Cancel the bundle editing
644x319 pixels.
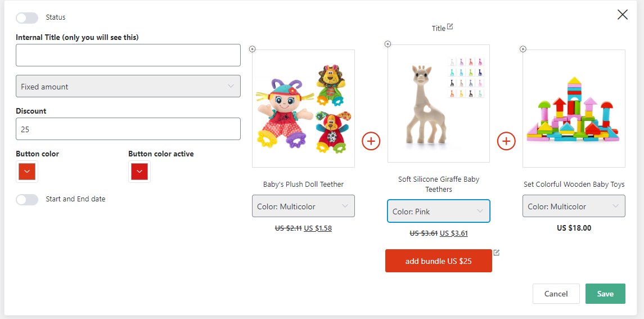coord(556,294)
